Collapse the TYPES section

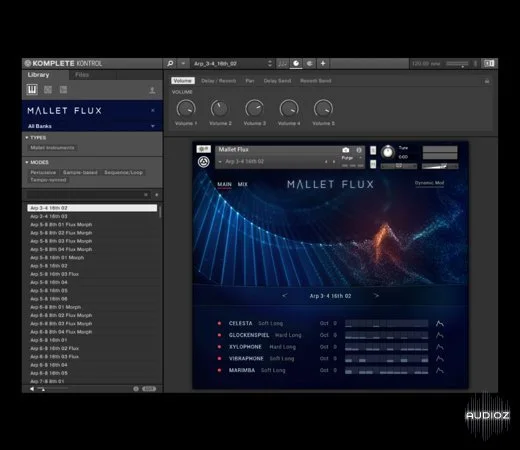(x=27, y=138)
